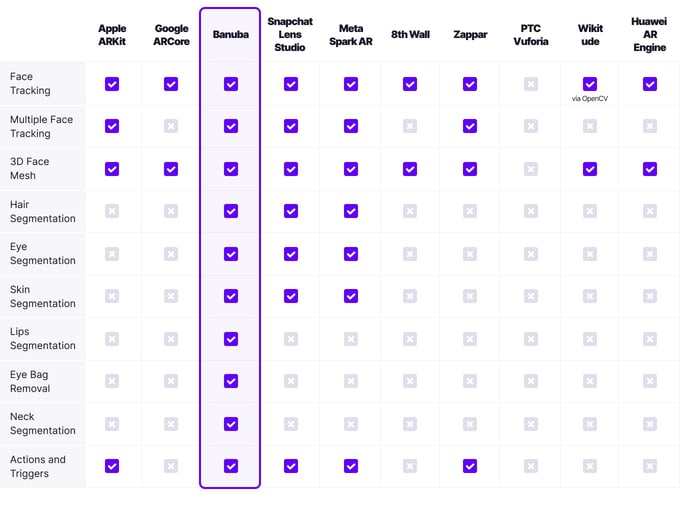
Task: Select the Banuba column header
Action: click(x=231, y=34)
